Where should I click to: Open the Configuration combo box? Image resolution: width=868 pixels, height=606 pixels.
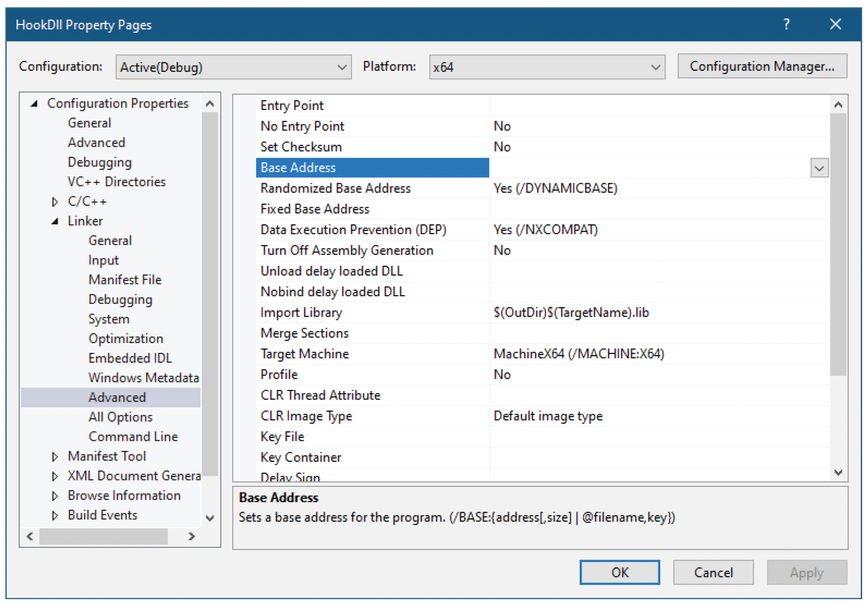pyautogui.click(x=234, y=67)
